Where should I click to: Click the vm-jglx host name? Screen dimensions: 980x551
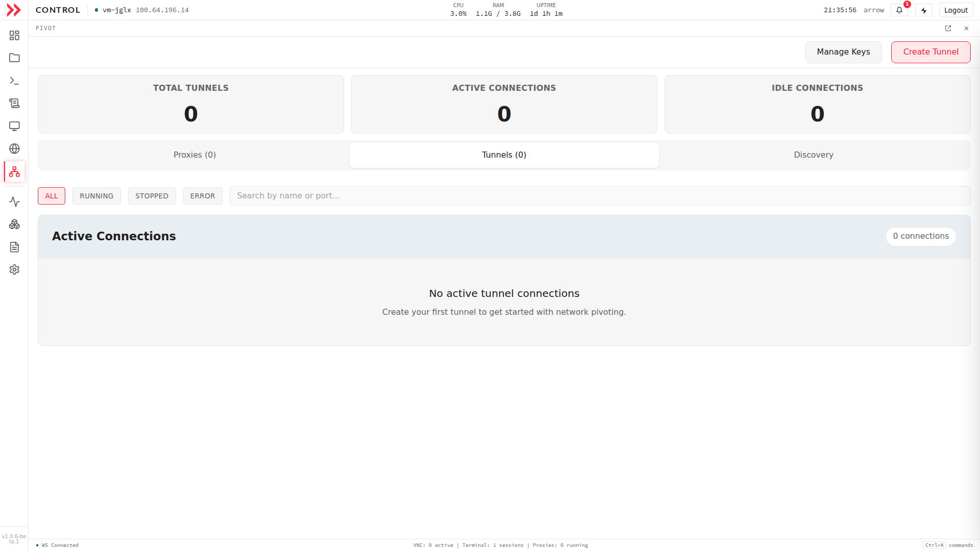click(117, 10)
